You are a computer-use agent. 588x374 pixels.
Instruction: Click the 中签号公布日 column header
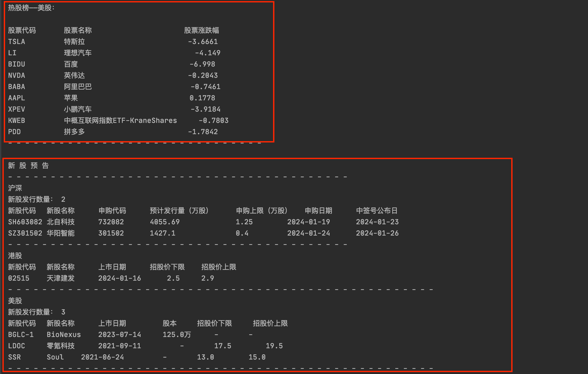376,211
